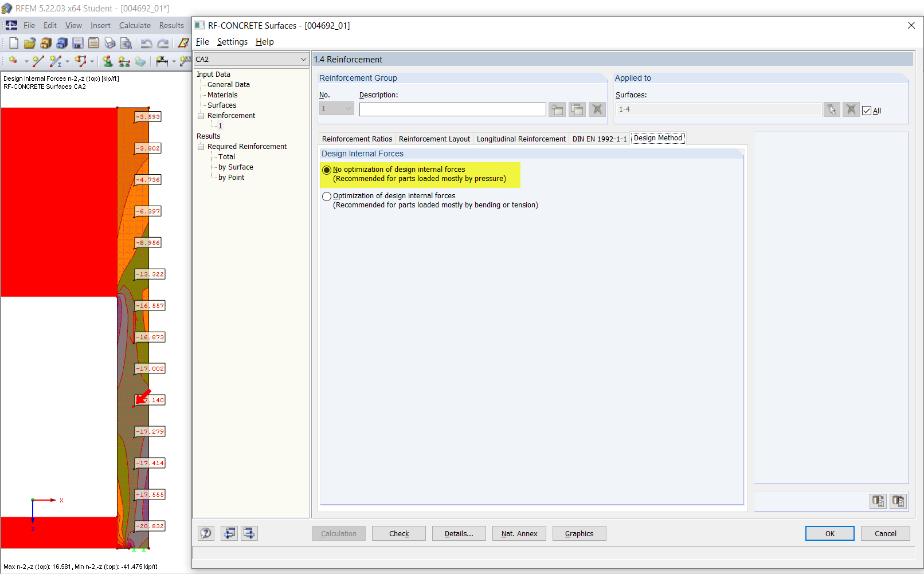Select Materials in navigator tree
Screen dimensions: 924x574
(222, 95)
